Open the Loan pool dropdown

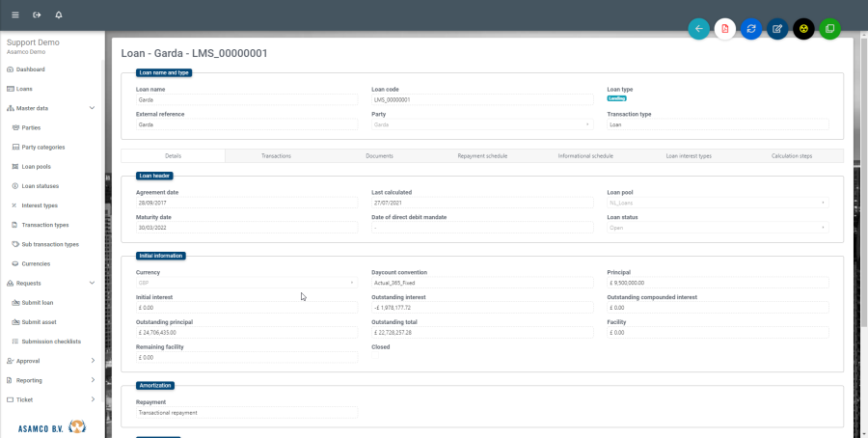[x=718, y=204]
